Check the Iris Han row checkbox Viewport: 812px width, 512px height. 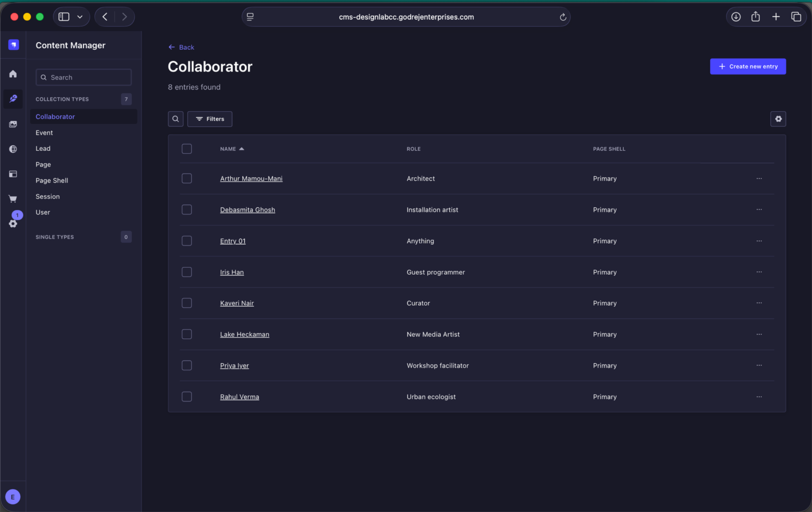point(186,272)
